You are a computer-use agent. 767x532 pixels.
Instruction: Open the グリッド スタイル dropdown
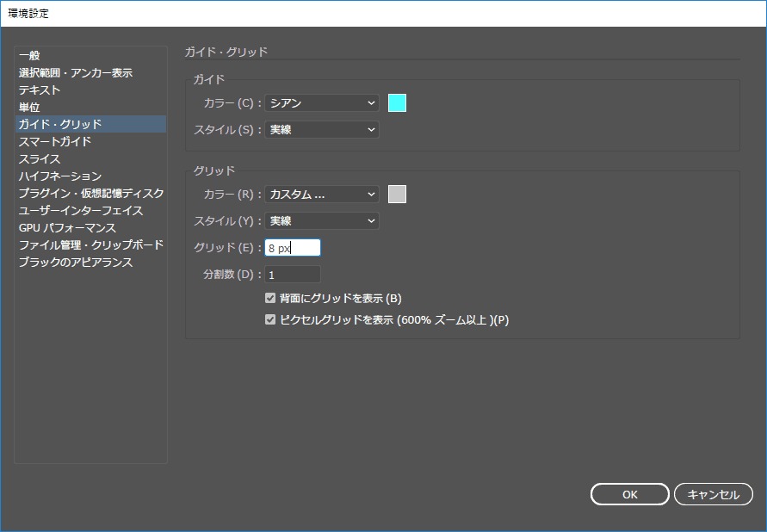click(321, 221)
